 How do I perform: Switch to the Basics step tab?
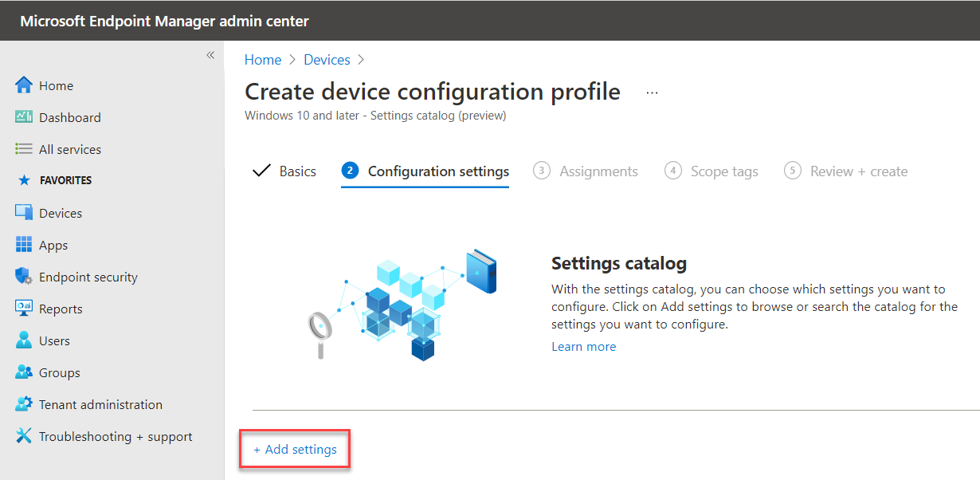[284, 171]
